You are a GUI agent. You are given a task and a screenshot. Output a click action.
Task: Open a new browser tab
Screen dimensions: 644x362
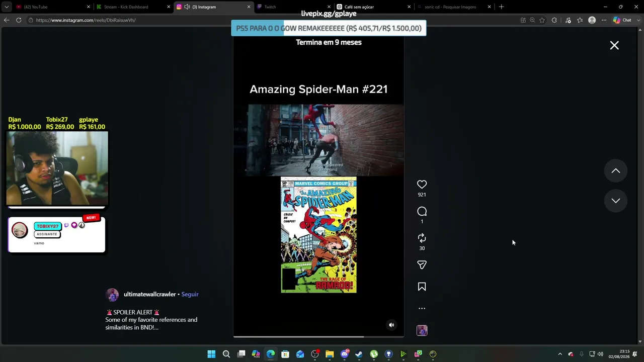click(501, 7)
